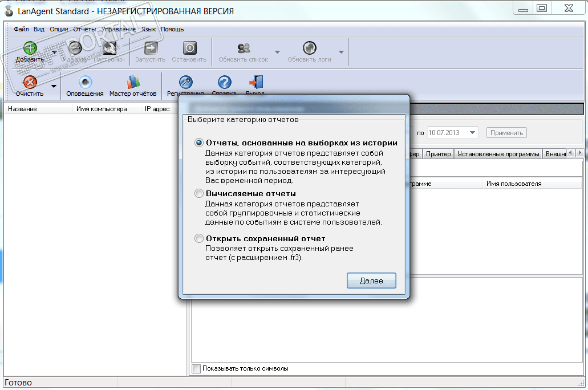Click the Обновить логи icon
This screenshot has height=390, width=588.
pyautogui.click(x=309, y=48)
